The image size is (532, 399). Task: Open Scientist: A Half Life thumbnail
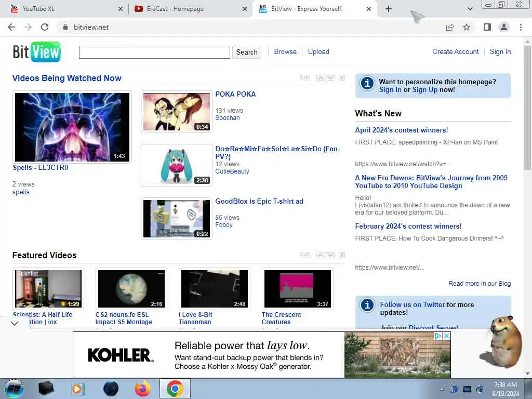[x=48, y=289]
